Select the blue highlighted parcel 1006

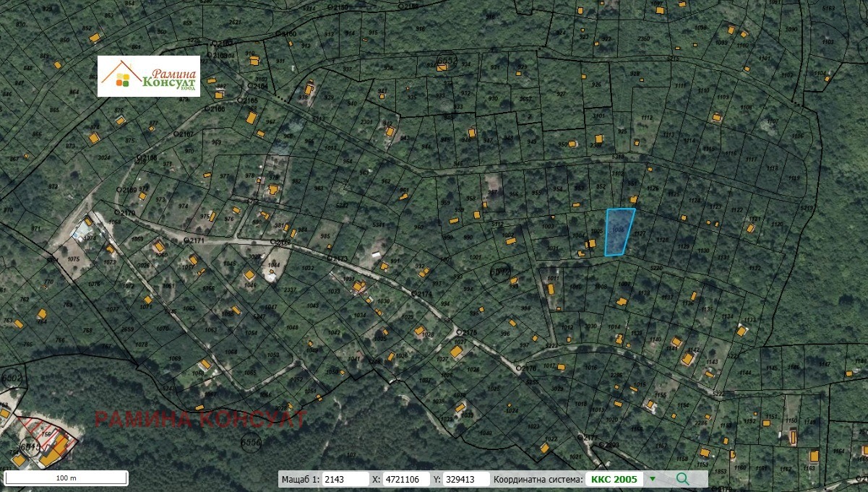[x=618, y=233]
